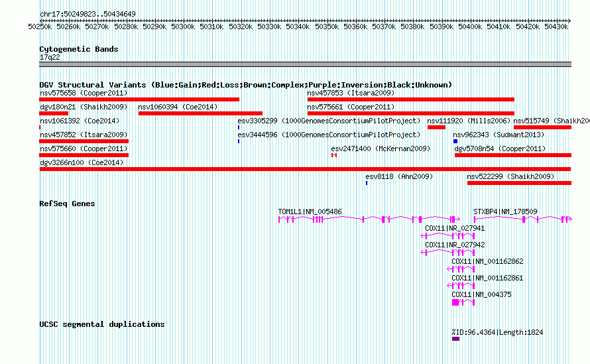Click the DGV Structural Variants track title
The image size is (590, 364).
click(x=246, y=85)
